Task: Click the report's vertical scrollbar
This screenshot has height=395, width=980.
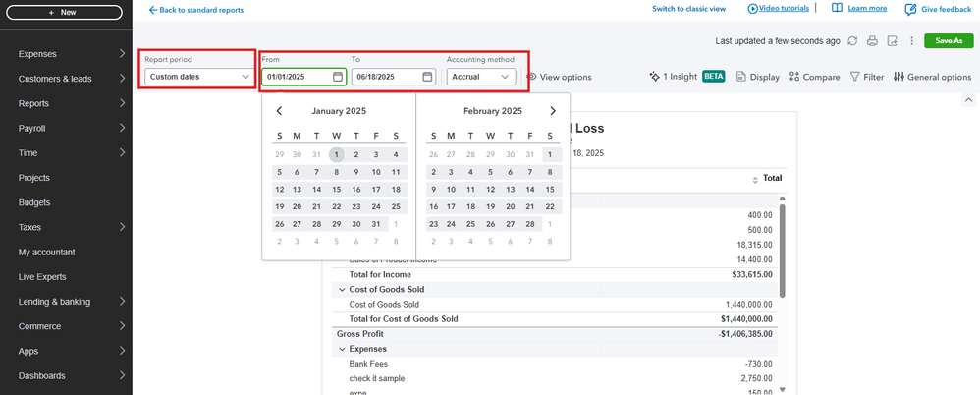Action: pos(782,246)
